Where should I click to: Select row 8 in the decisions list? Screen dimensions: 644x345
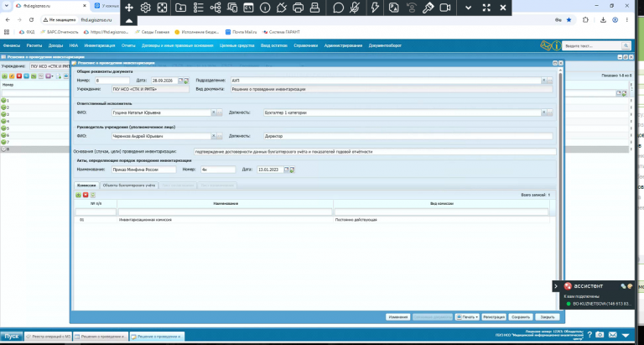point(35,149)
